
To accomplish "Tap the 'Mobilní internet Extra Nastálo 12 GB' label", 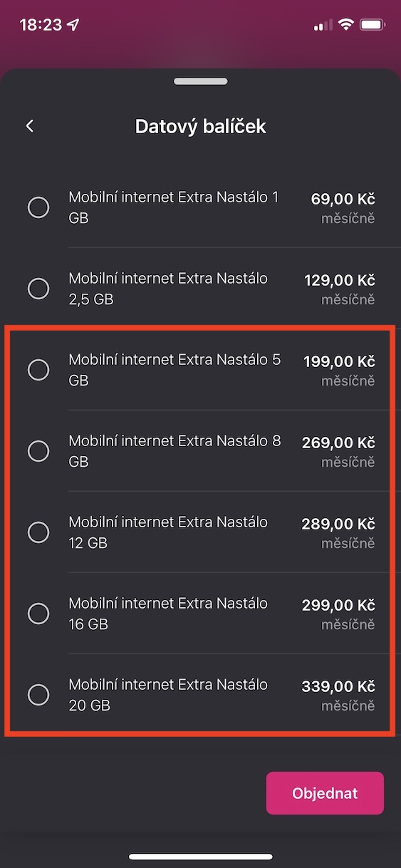I will [168, 532].
